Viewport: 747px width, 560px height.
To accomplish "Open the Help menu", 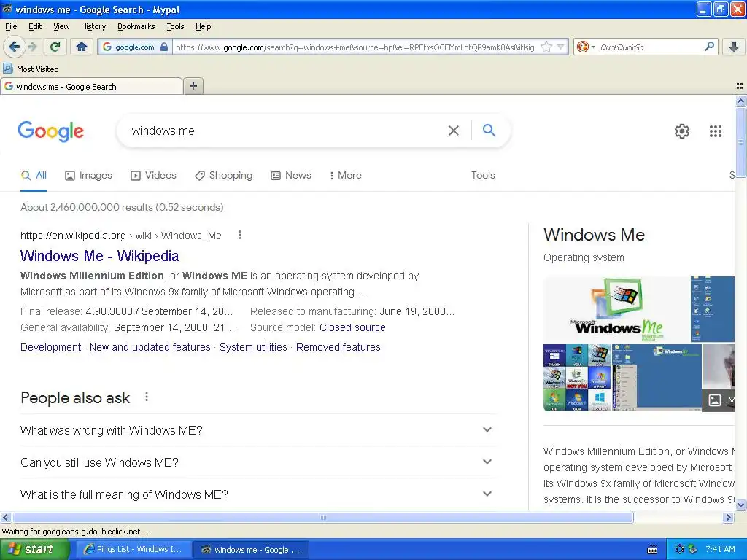I will [203, 26].
